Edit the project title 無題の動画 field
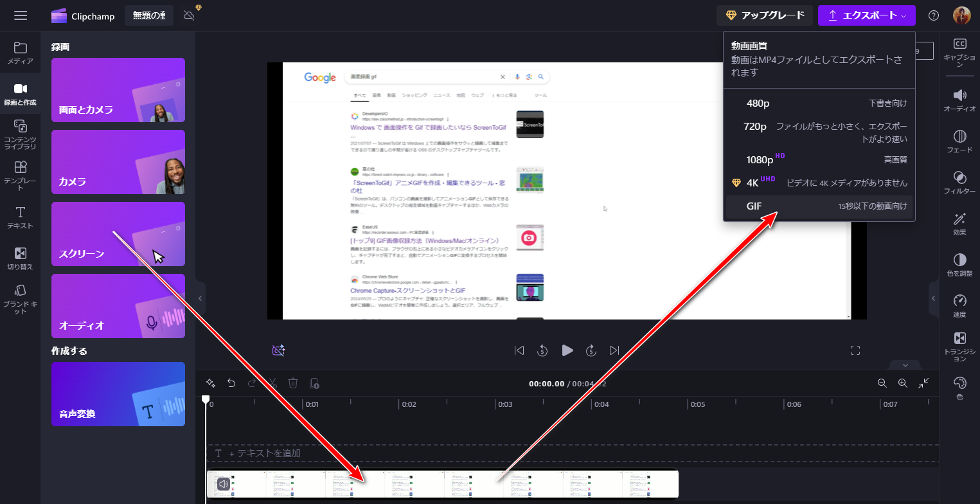The height and width of the screenshot is (504, 980). click(x=149, y=16)
